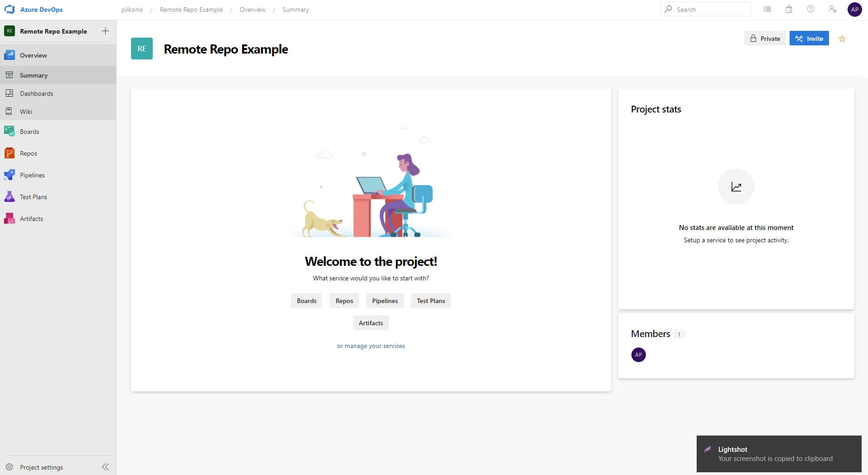The height and width of the screenshot is (475, 868).
Task: Click the Project settings gear icon
Action: [x=10, y=467]
